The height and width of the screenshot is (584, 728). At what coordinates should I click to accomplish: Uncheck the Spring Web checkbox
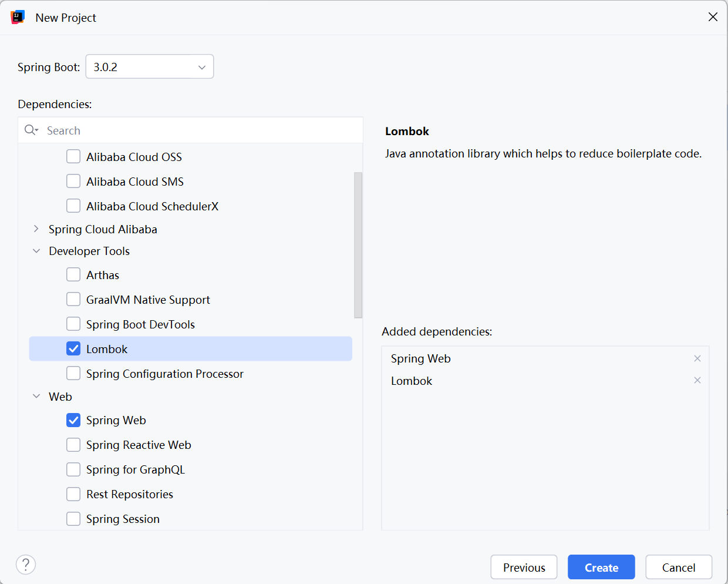point(73,420)
